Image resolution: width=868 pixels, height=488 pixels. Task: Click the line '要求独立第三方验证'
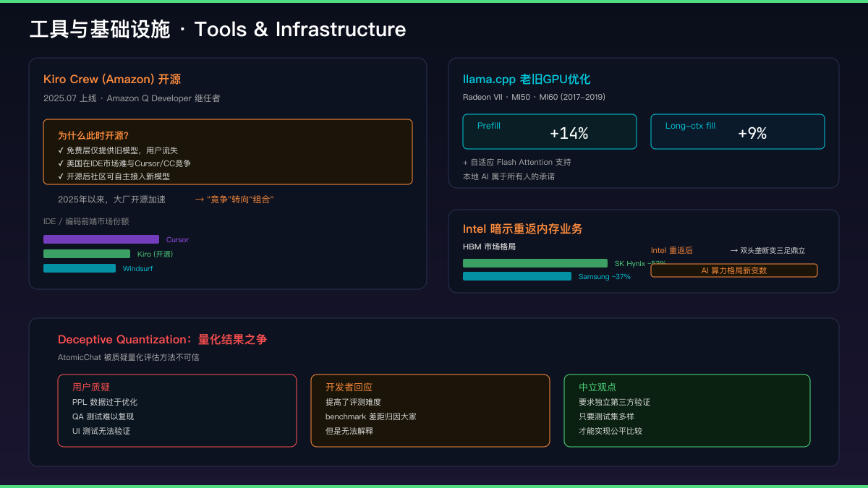click(x=615, y=402)
